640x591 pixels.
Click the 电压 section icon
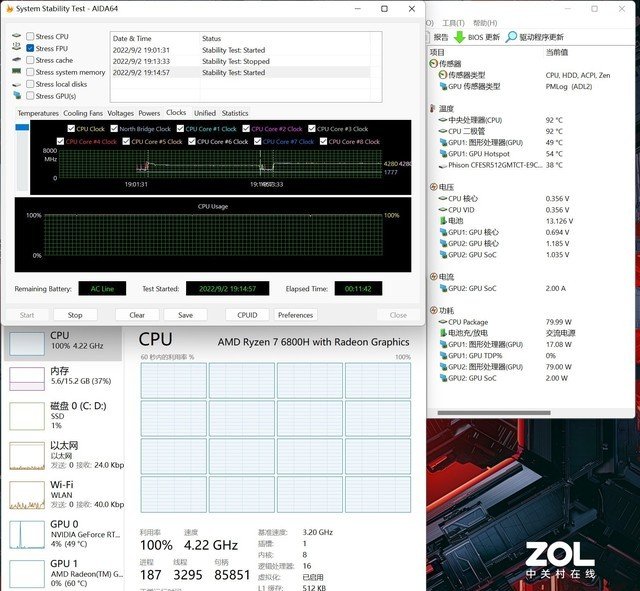click(x=433, y=187)
